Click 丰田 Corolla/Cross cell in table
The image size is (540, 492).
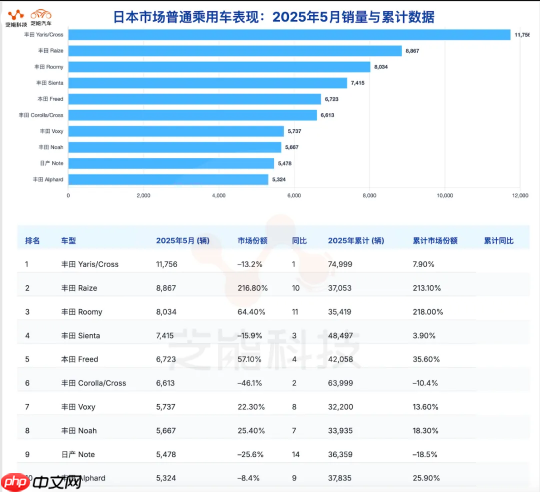pyautogui.click(x=94, y=383)
